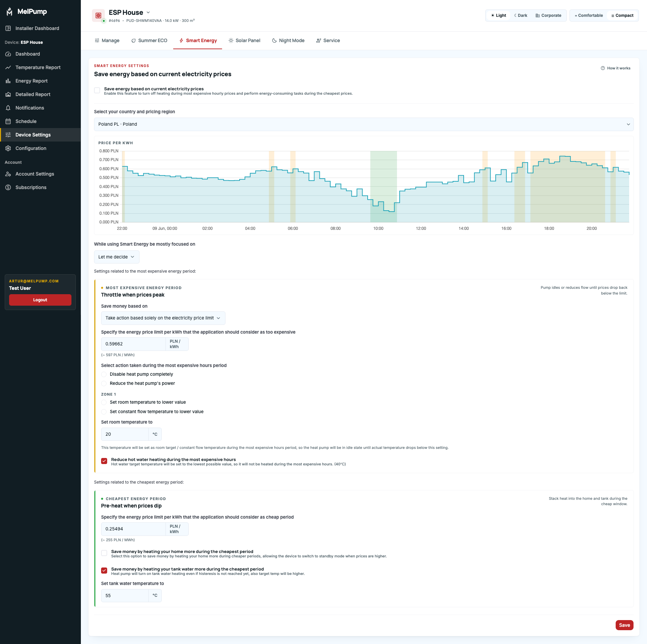Image resolution: width=647 pixels, height=644 pixels.
Task: Uncheck reduce hot water heating option
Action: (104, 461)
